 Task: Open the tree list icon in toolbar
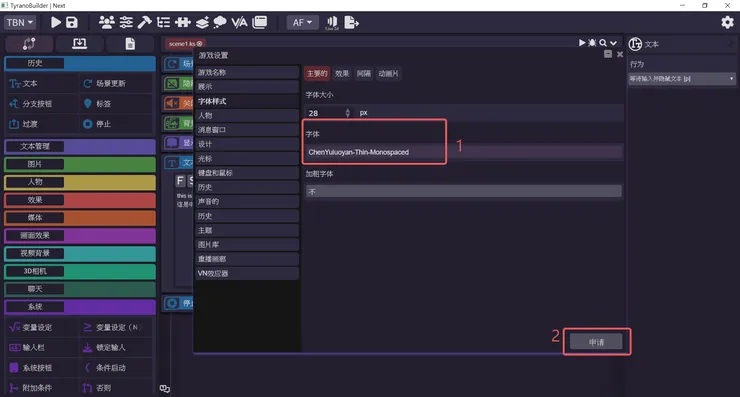pos(163,22)
